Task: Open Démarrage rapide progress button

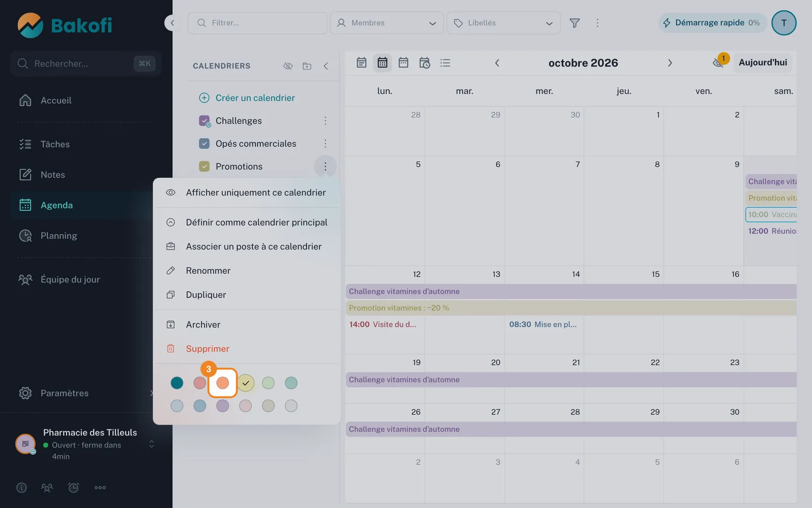Action: click(x=713, y=23)
